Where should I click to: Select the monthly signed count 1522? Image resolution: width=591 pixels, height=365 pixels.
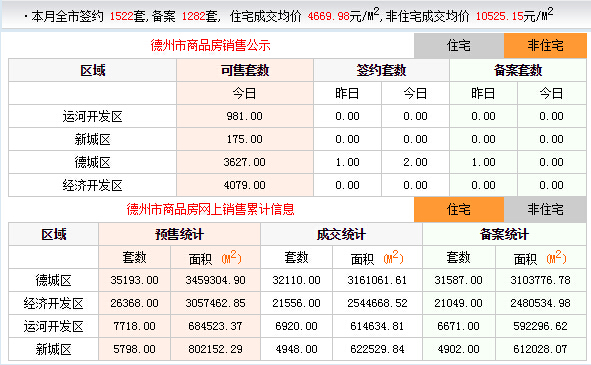(x=121, y=16)
